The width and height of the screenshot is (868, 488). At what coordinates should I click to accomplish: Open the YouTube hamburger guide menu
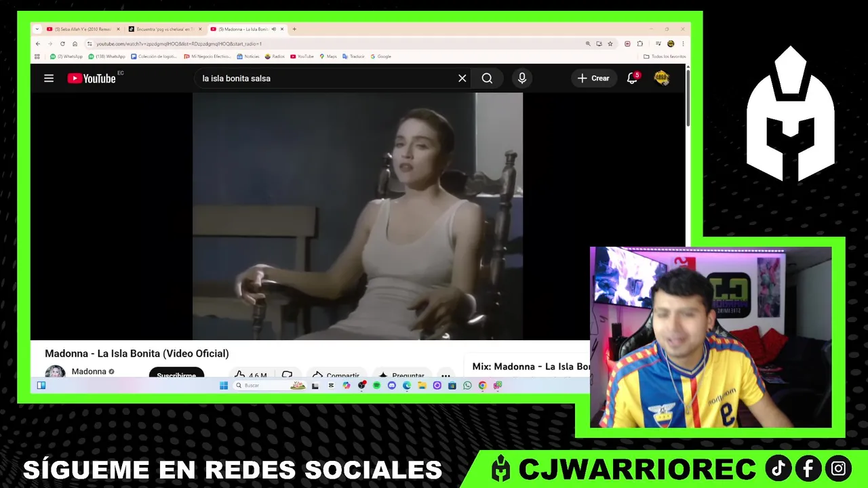49,78
